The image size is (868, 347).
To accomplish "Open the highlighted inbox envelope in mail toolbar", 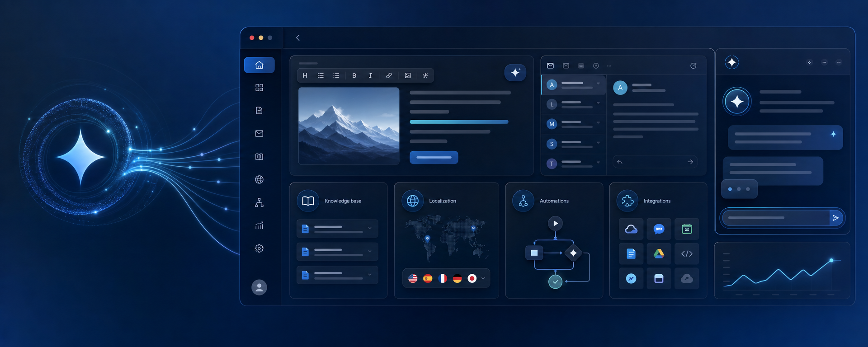I will click(550, 66).
